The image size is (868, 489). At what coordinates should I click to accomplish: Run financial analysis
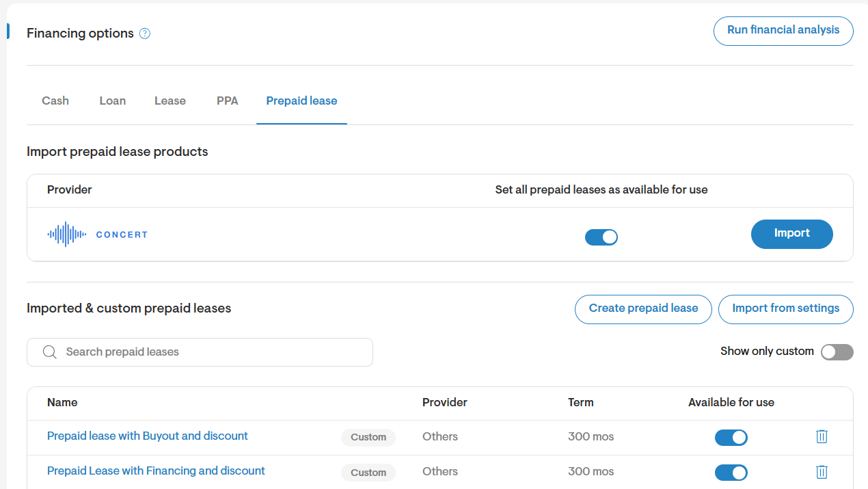point(783,31)
